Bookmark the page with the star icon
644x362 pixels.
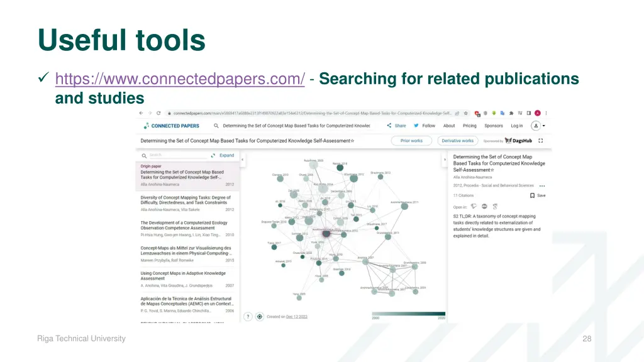click(x=466, y=113)
